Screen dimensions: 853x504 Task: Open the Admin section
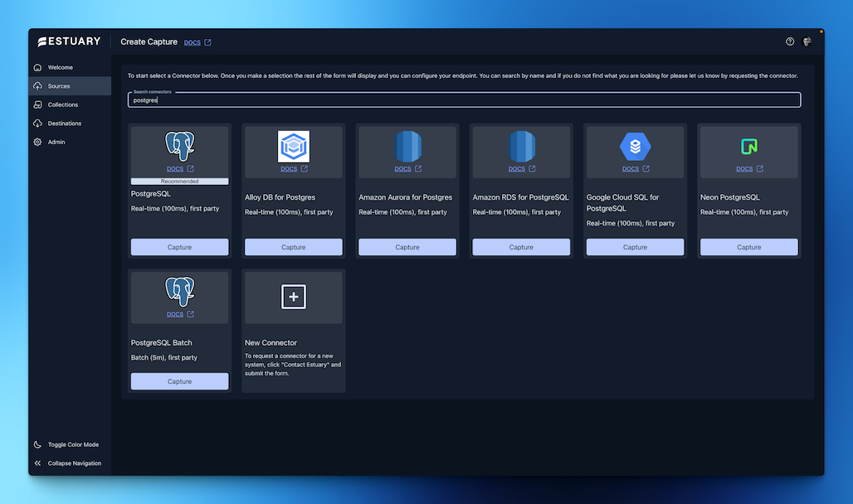pos(70,142)
